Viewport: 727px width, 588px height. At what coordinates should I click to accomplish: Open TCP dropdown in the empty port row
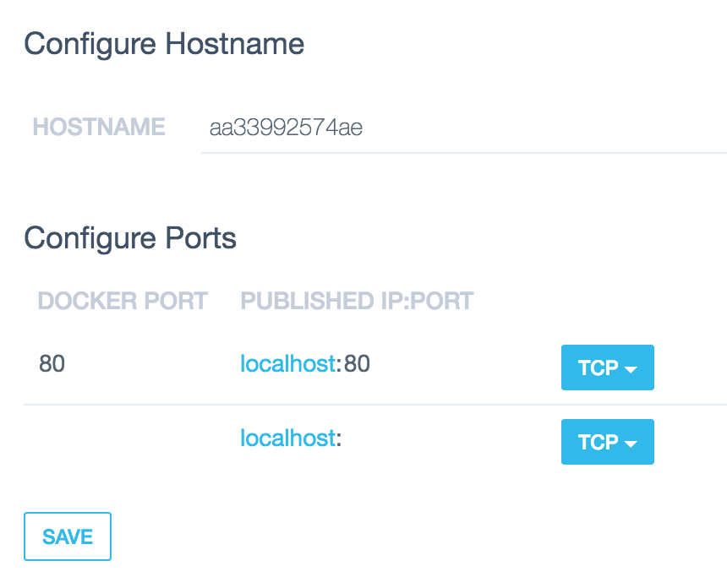pyautogui.click(x=607, y=442)
